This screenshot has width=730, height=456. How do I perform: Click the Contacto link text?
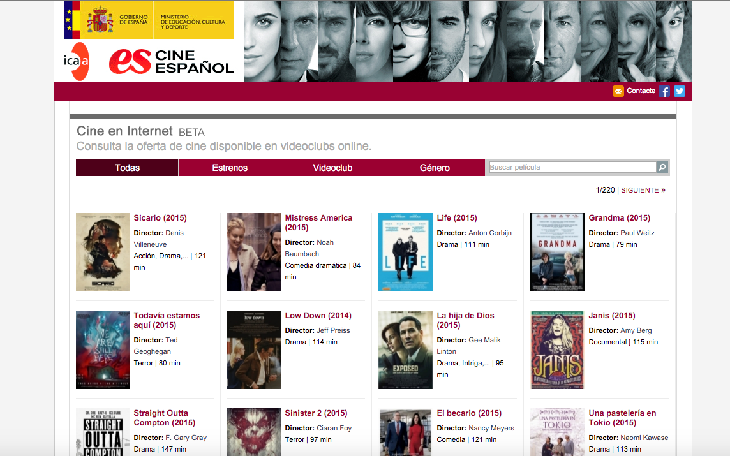point(641,91)
